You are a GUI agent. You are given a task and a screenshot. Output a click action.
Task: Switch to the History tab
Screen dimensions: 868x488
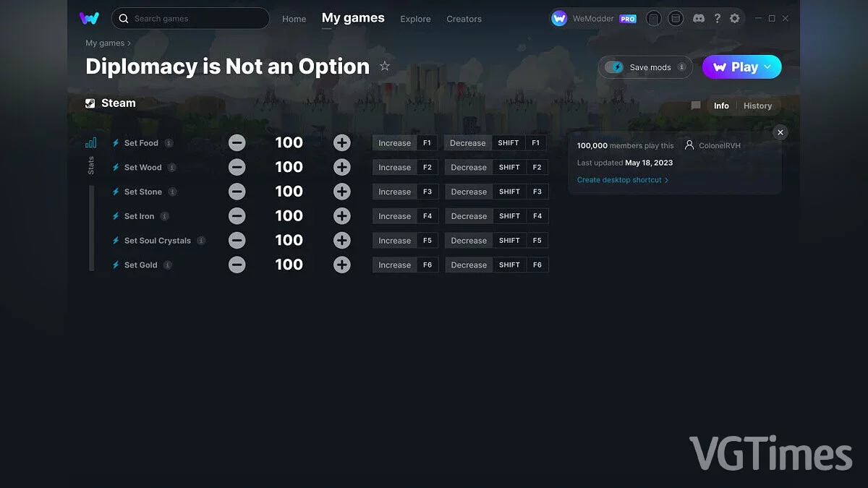coord(757,106)
